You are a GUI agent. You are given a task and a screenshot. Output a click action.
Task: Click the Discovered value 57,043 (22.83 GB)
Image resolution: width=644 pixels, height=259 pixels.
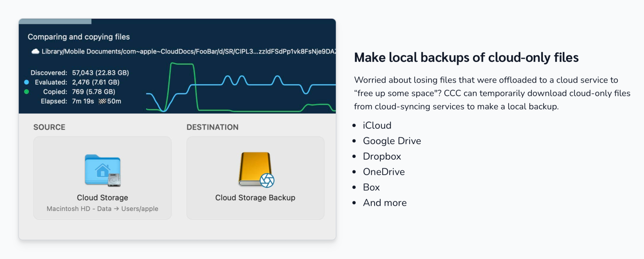tap(100, 73)
